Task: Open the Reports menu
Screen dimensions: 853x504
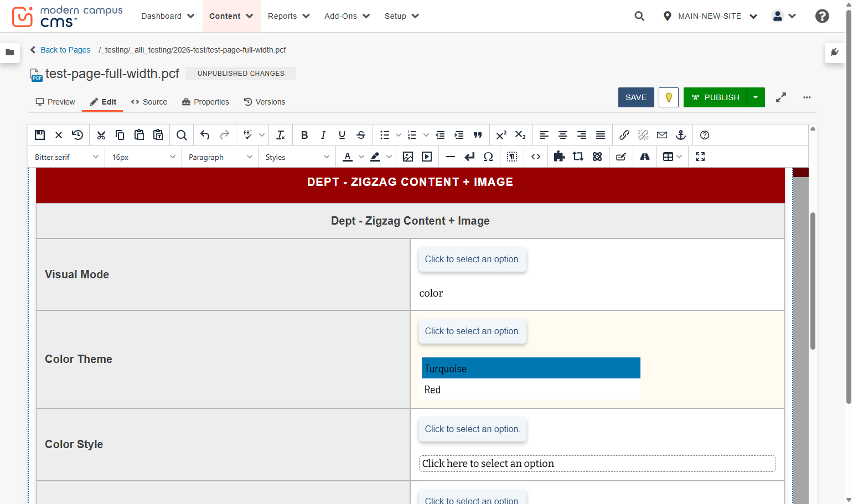Action: tap(289, 16)
